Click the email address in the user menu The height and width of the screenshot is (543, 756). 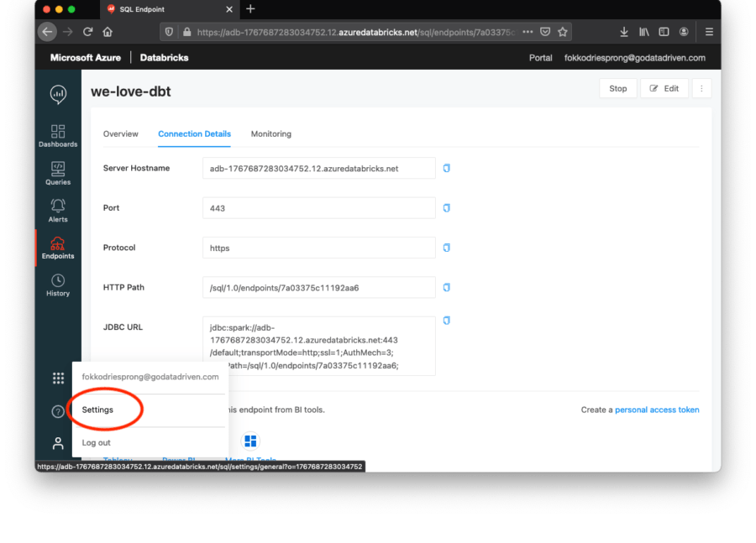[x=150, y=377]
